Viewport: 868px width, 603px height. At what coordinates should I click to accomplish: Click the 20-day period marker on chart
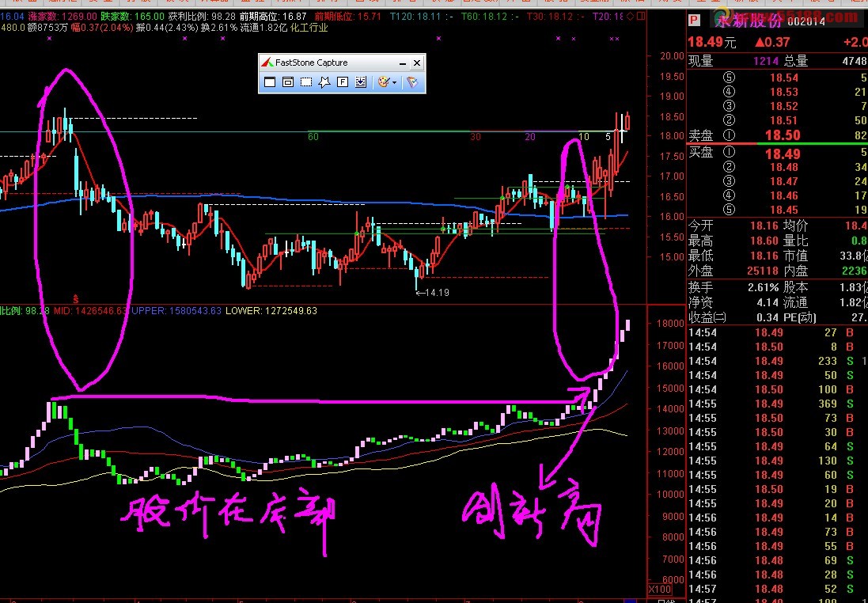[x=530, y=137]
